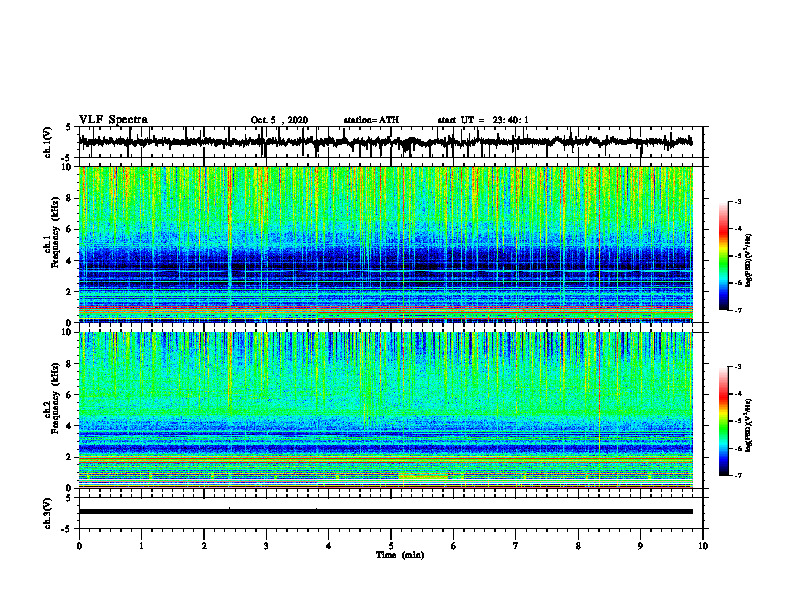Viewport: 792px width, 612px height.
Task: Click the ch.1 spectrogram color scale bar
Action: pyautogui.click(x=723, y=256)
